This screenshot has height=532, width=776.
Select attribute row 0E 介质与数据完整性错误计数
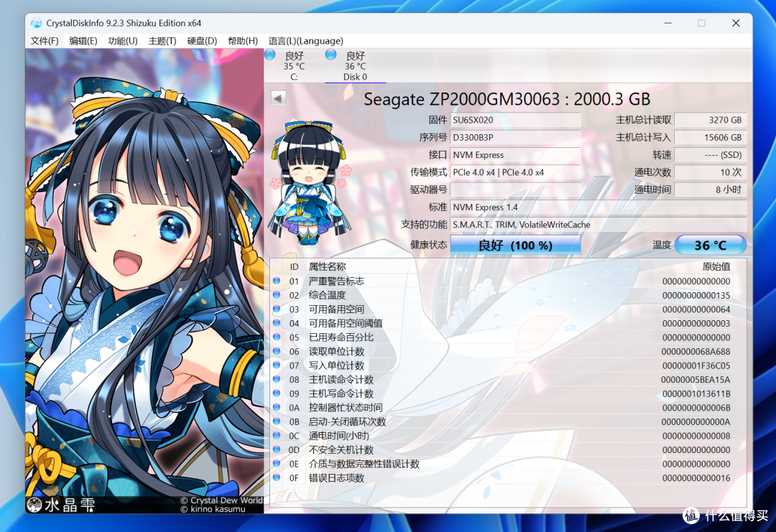click(x=502, y=464)
